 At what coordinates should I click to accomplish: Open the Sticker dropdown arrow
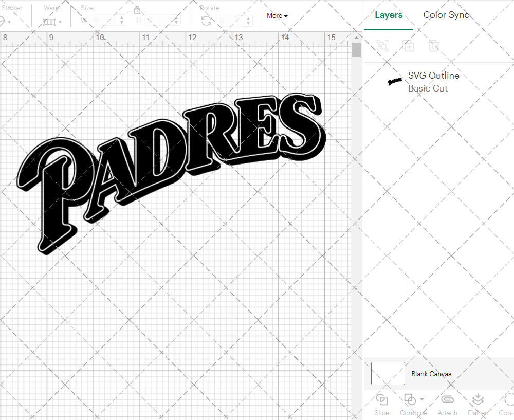pos(9,22)
